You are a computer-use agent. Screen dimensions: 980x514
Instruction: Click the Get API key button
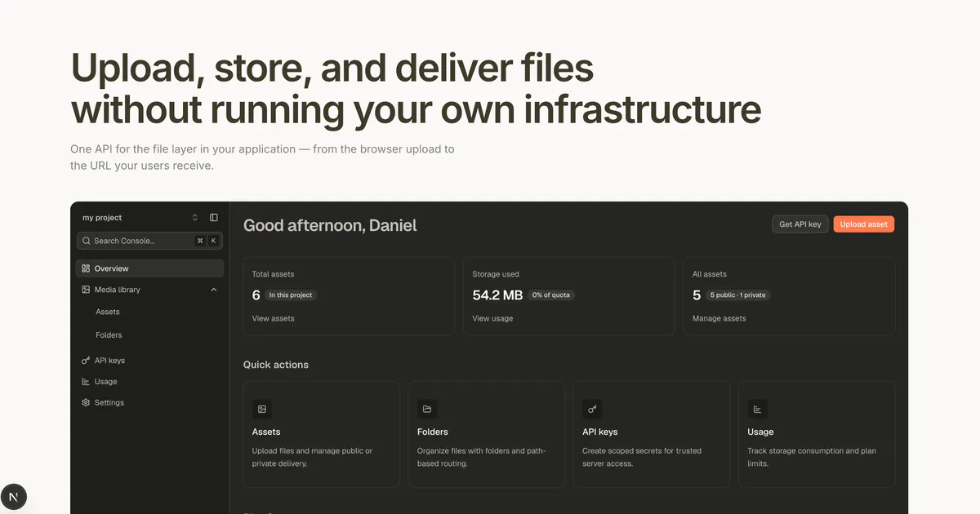click(800, 224)
